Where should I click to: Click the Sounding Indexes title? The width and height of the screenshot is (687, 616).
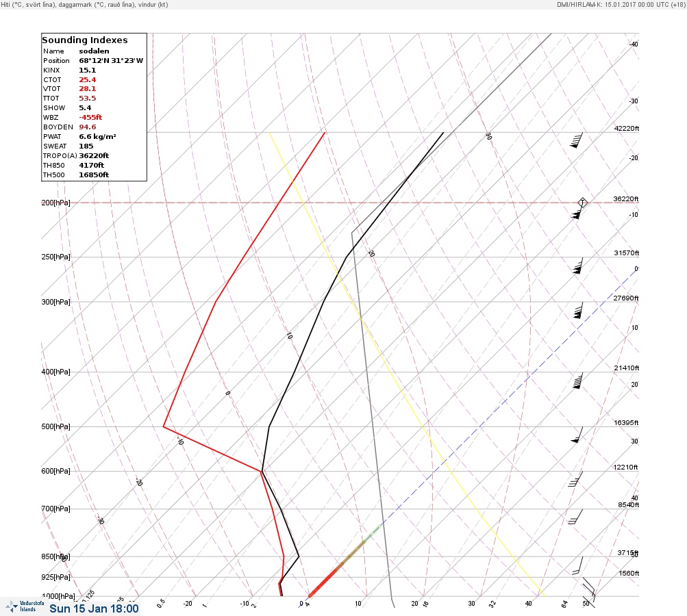pos(85,40)
